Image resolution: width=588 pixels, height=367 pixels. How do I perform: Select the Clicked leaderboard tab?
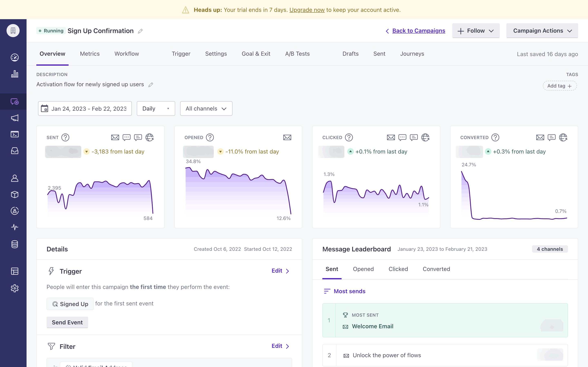[x=398, y=269]
